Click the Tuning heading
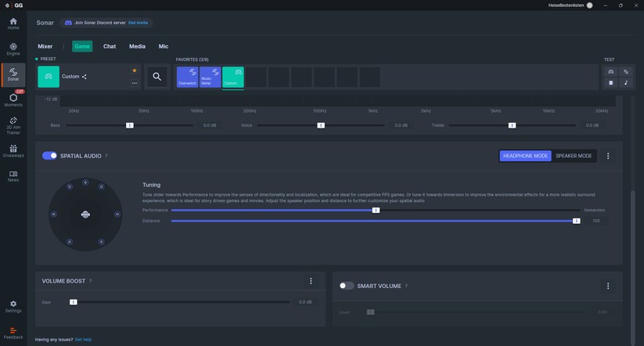Image resolution: width=644 pixels, height=346 pixels. [152, 185]
